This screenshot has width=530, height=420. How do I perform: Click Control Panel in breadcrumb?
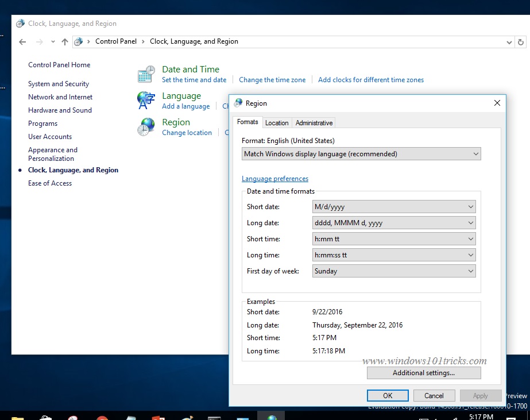coord(116,41)
